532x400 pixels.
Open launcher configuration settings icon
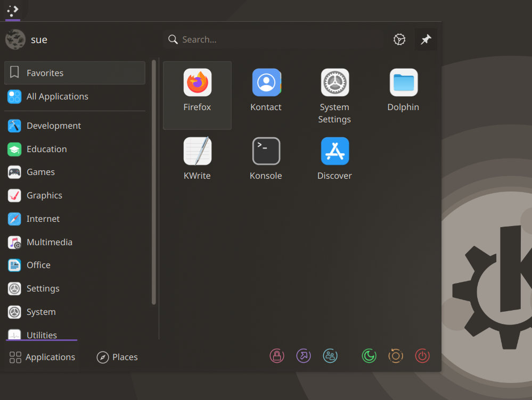[399, 40]
